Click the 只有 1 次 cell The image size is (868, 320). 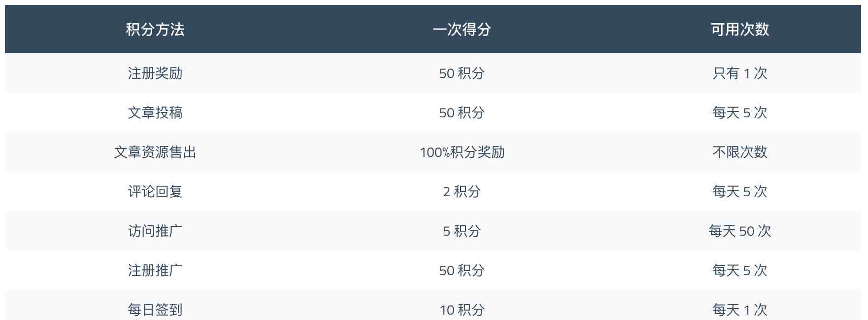[x=740, y=73]
